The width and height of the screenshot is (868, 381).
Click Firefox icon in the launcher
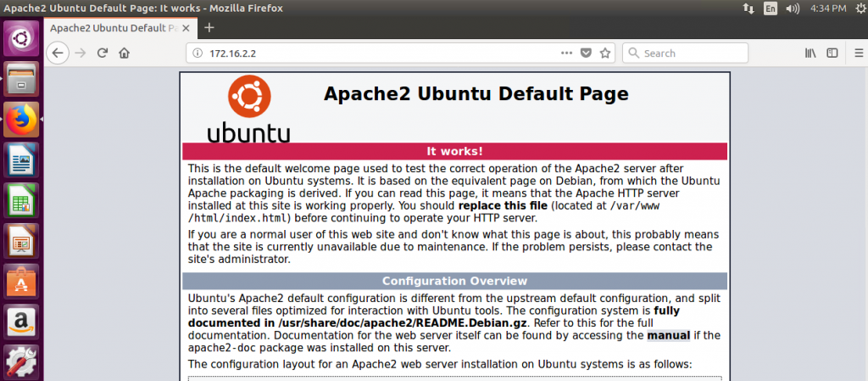[x=21, y=119]
